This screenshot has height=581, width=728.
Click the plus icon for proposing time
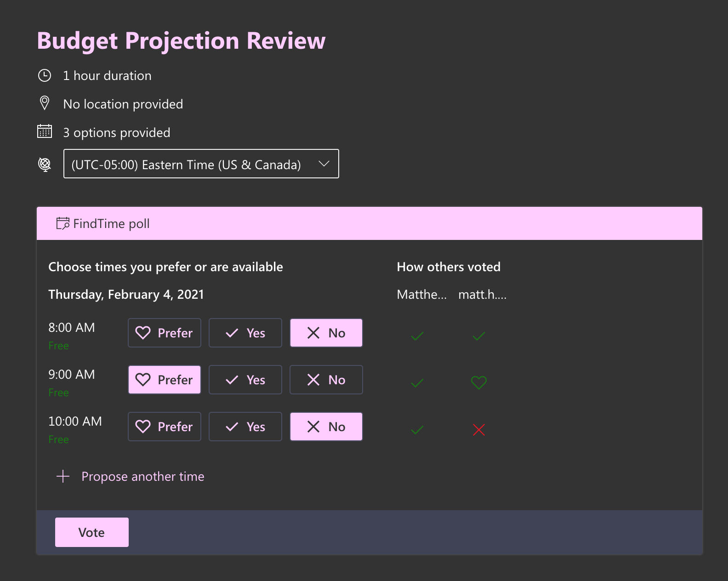(63, 476)
